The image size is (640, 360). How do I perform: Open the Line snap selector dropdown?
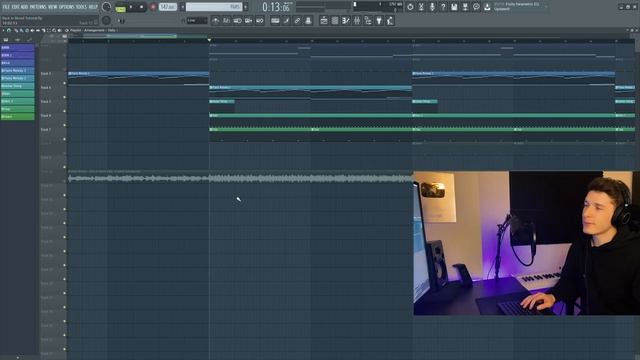pos(197,20)
